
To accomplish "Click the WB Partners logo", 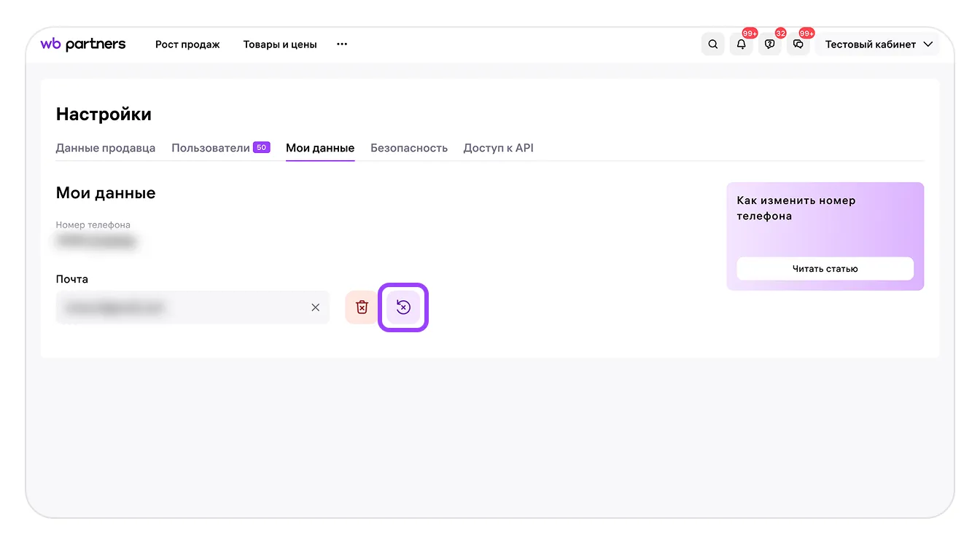I will [82, 44].
